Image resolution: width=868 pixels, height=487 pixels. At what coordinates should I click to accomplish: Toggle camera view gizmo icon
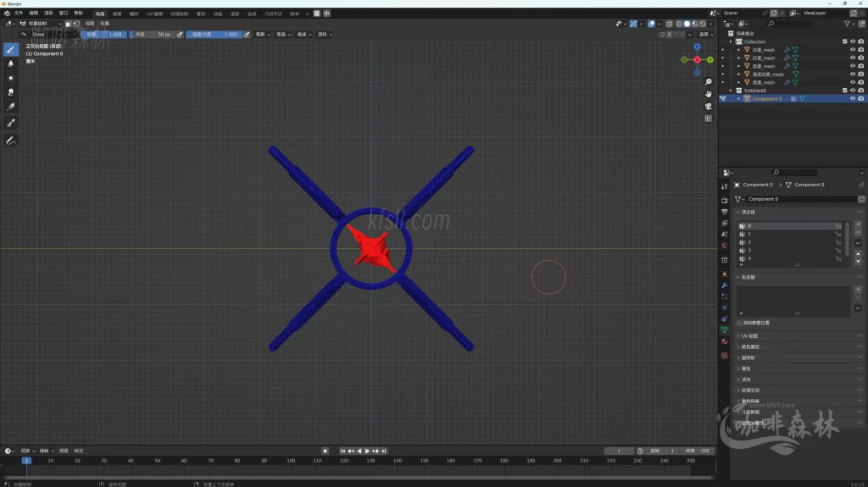[x=709, y=107]
